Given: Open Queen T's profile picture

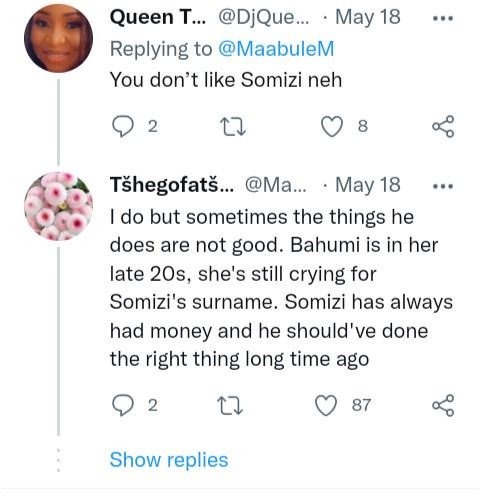Looking at the screenshot, I should [x=58, y=38].
